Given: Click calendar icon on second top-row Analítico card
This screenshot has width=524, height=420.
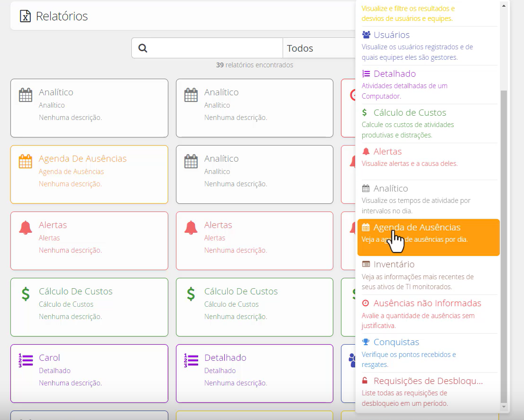Looking at the screenshot, I should tap(191, 95).
